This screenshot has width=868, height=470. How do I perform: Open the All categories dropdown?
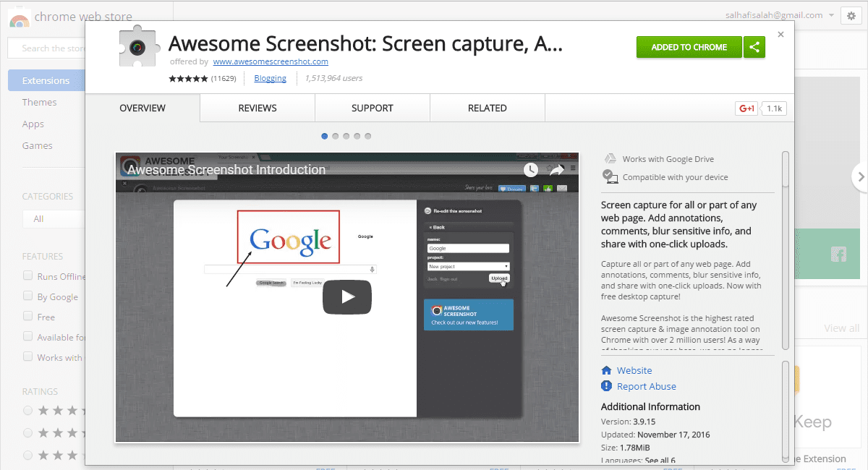[x=54, y=218]
